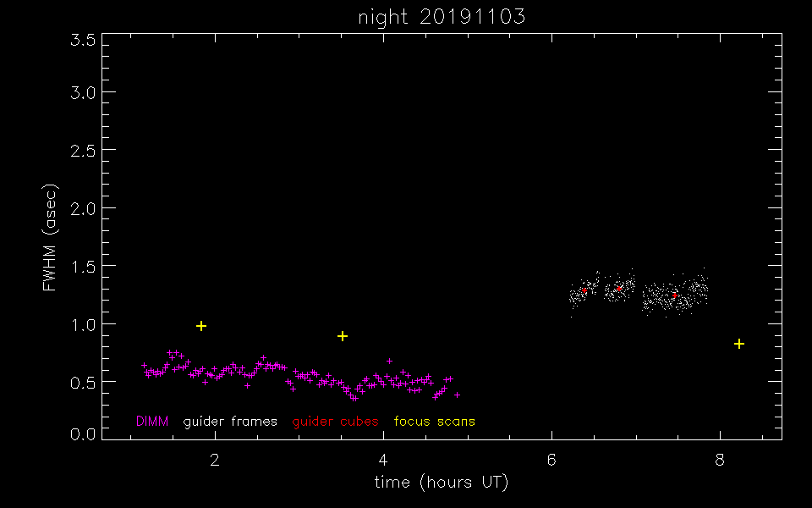Click the magenta 'DIMM' legend label
The width and height of the screenshot is (812, 508).
pyautogui.click(x=152, y=422)
